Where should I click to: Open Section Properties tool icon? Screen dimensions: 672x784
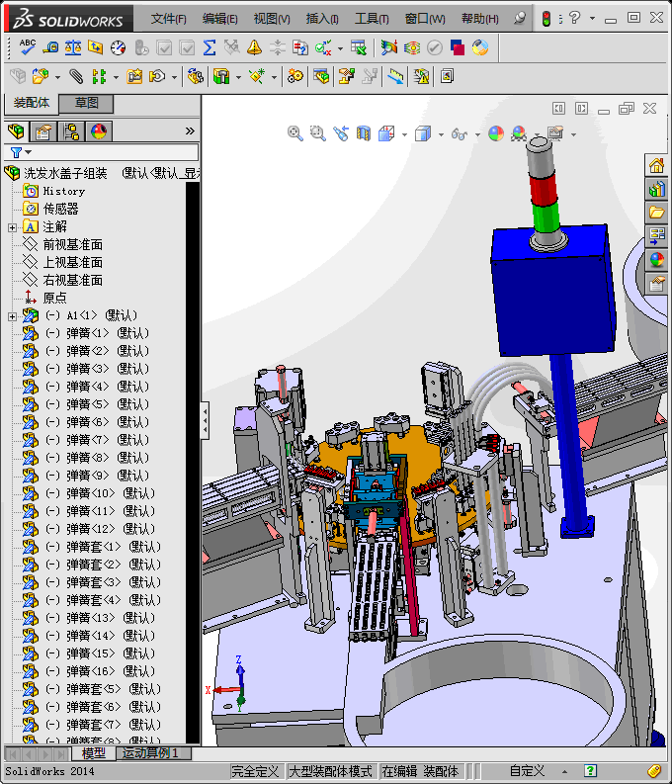[x=96, y=47]
